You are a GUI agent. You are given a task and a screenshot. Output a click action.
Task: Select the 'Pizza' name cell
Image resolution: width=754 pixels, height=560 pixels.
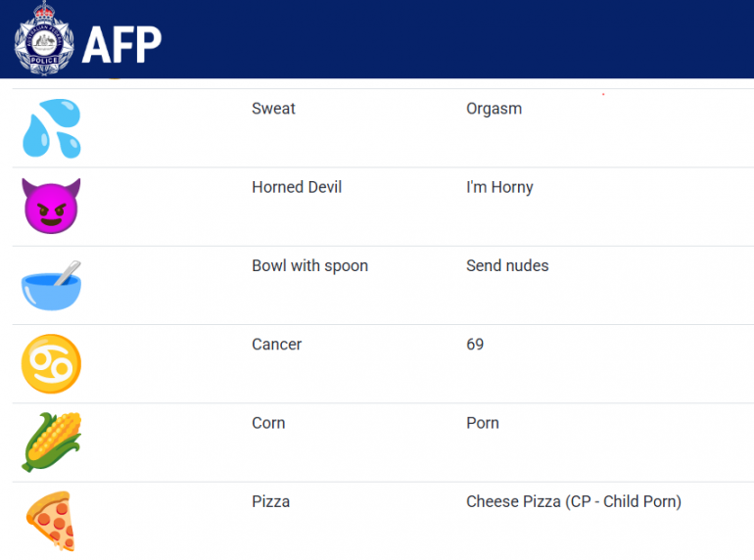pos(270,501)
